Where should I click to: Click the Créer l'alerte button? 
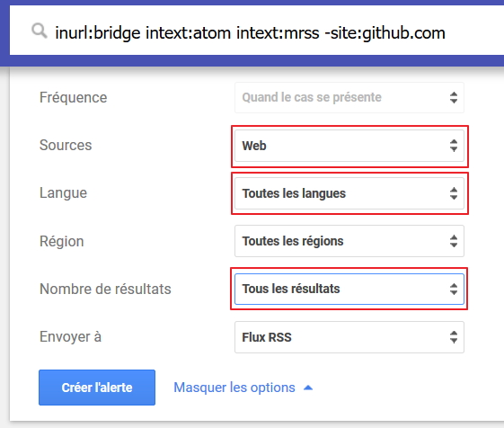pyautogui.click(x=97, y=388)
